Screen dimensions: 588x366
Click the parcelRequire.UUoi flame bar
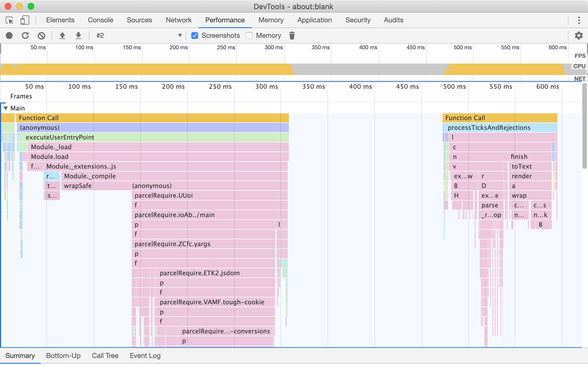pyautogui.click(x=210, y=196)
